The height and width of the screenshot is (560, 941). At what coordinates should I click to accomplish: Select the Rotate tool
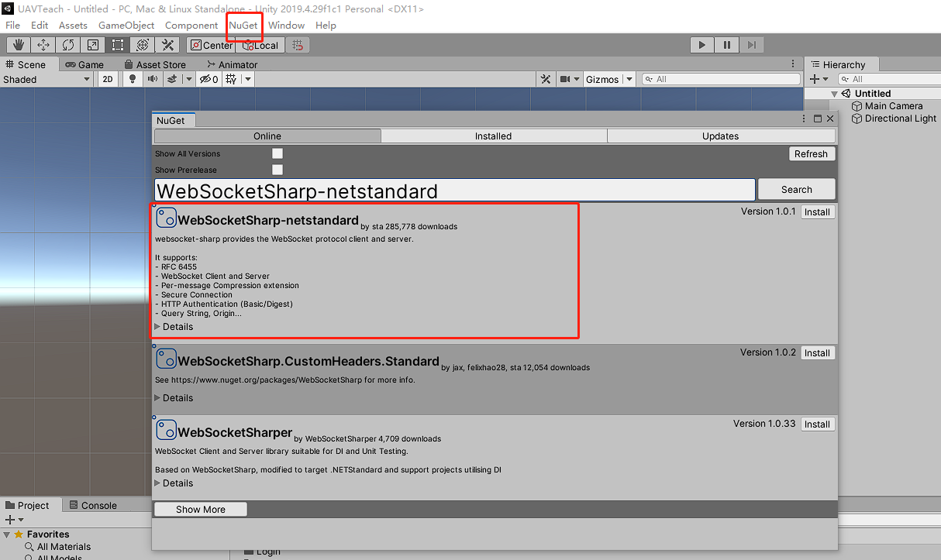pos(68,45)
